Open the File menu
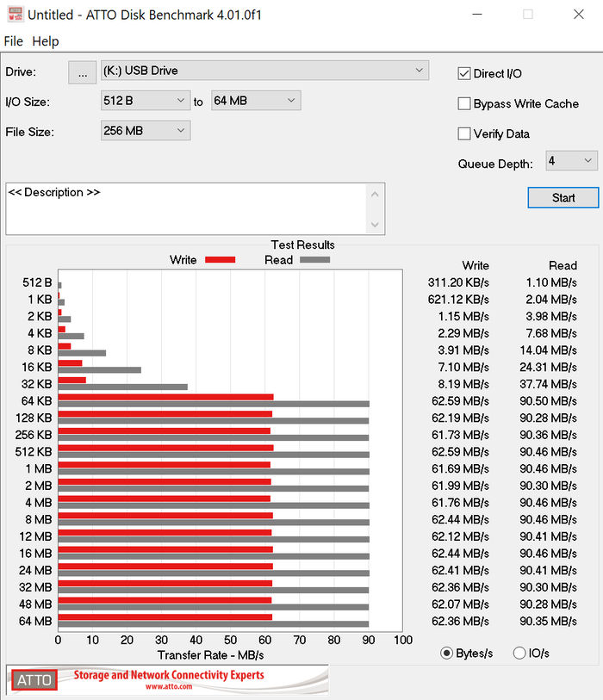Image resolution: width=603 pixels, height=700 pixels. tap(14, 41)
